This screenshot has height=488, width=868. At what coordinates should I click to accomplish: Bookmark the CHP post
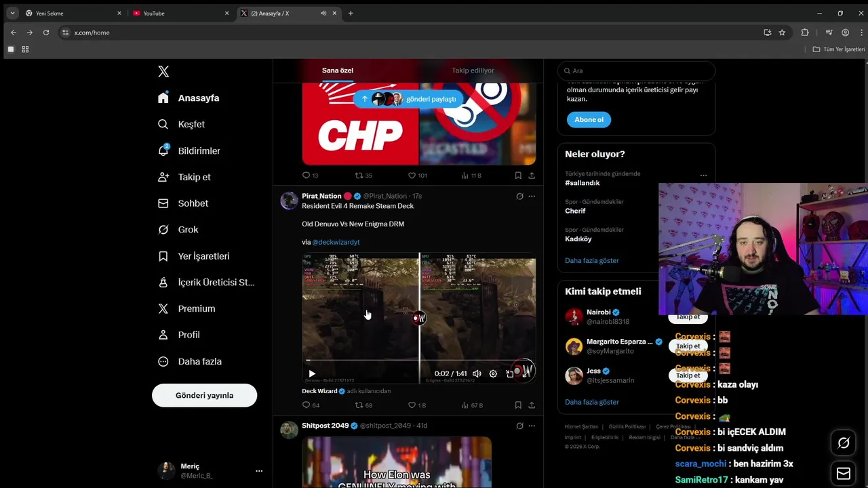pos(518,176)
